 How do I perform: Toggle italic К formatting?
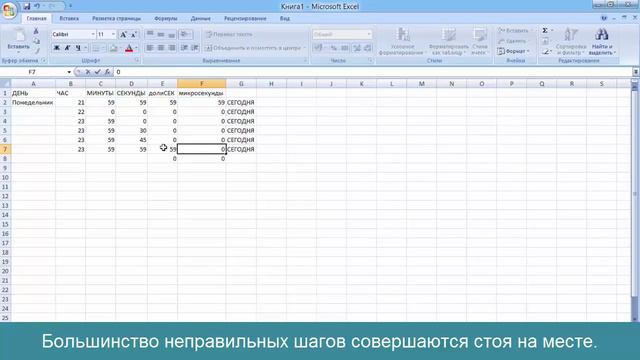67,48
